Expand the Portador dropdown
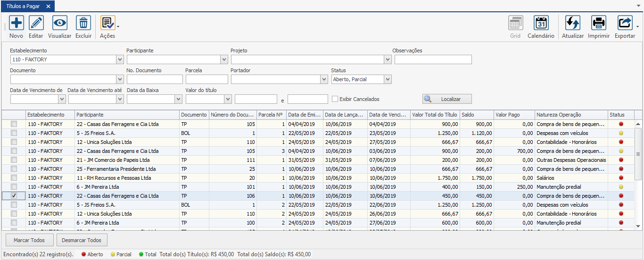Screen dimensions: 644x260 click(324, 79)
